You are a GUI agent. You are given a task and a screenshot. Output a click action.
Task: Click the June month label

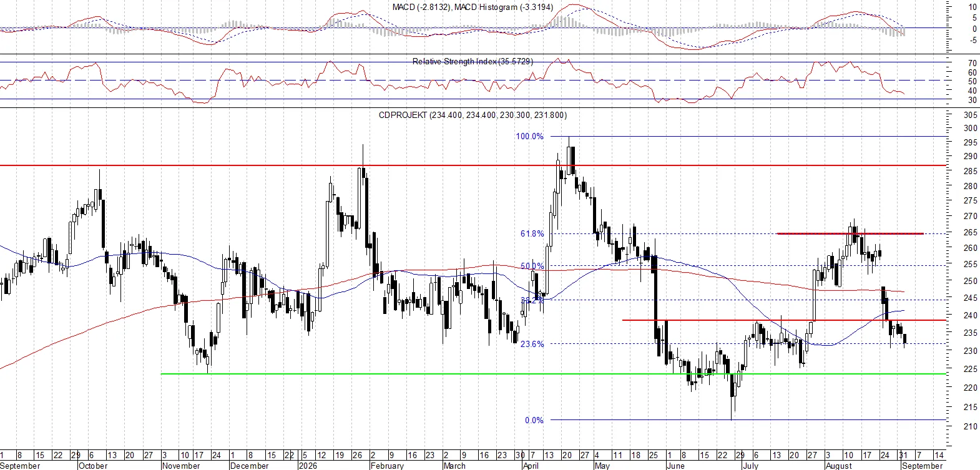coord(675,466)
